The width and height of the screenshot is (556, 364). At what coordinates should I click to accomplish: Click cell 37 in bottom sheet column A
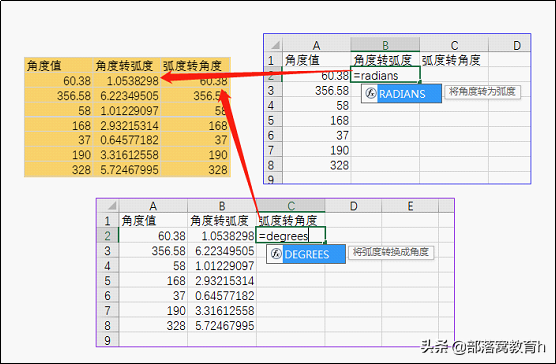click(x=153, y=295)
